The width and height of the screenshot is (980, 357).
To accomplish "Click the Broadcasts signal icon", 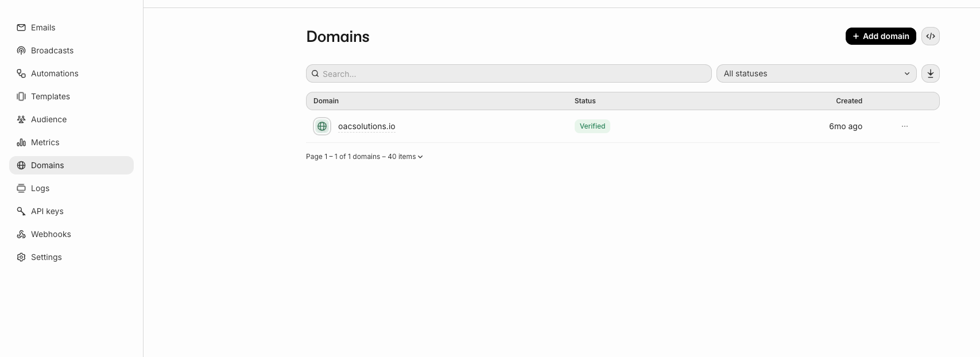I will tap(21, 51).
